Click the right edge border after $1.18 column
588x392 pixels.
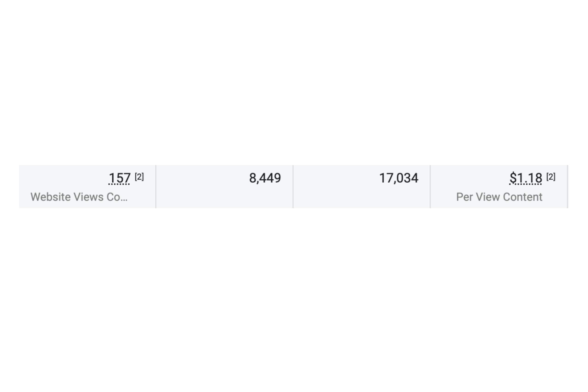coord(567,187)
